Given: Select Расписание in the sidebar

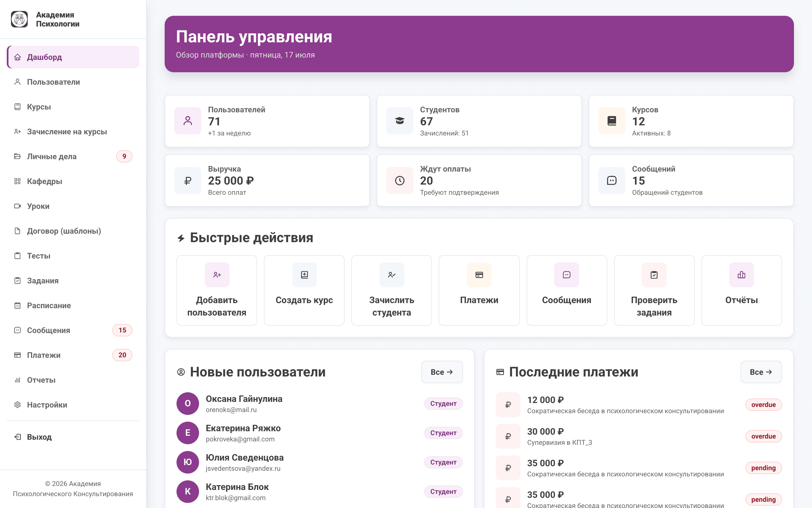Looking at the screenshot, I should [x=73, y=306].
